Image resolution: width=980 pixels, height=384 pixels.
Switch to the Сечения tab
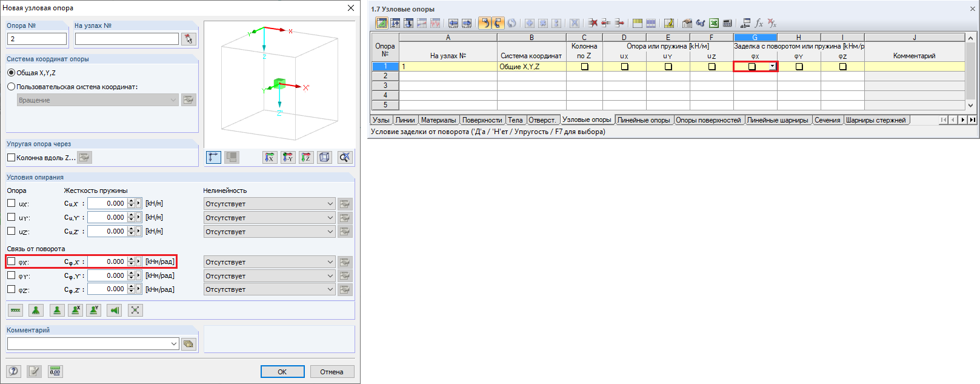pyautogui.click(x=827, y=120)
